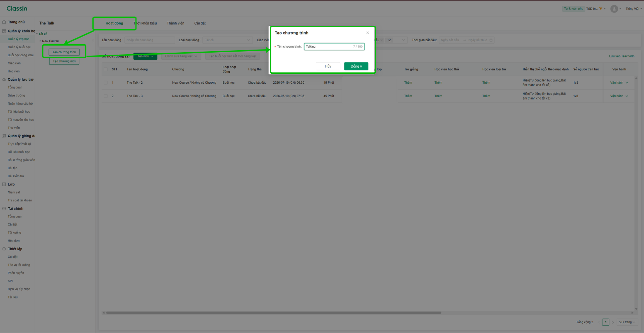
Task: Click the Tạo chương trình button
Action: [x=64, y=52]
